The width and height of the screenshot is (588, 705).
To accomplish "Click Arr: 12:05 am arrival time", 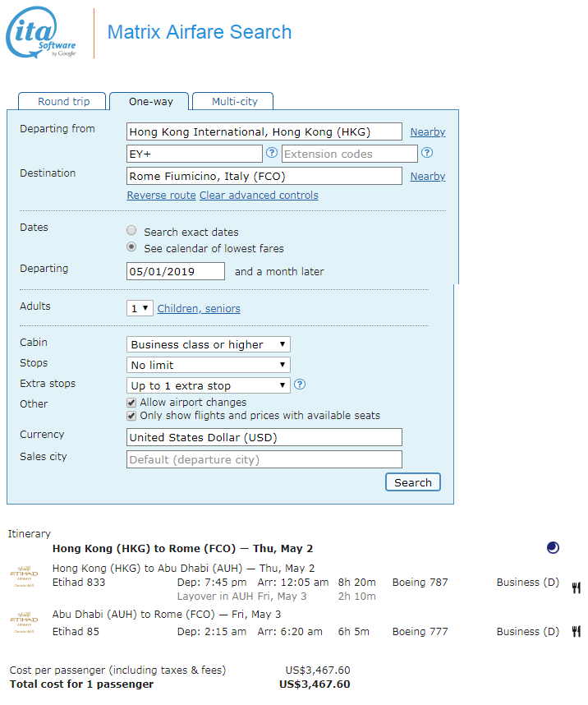I will pyautogui.click(x=293, y=583).
